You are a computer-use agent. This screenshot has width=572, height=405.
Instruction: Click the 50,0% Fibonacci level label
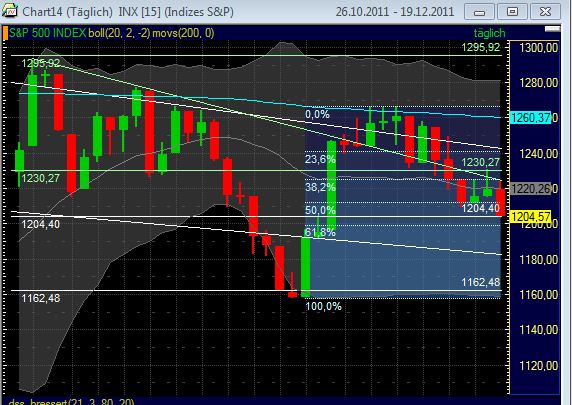(320, 210)
